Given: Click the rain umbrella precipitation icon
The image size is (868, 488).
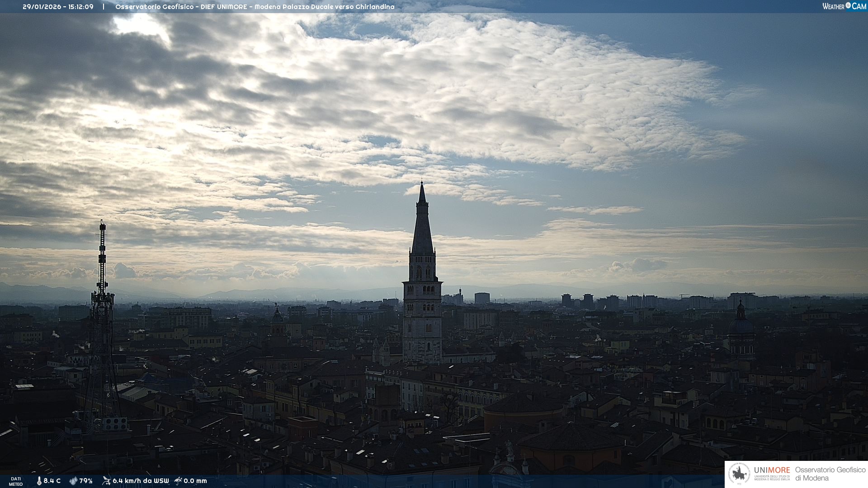Looking at the screenshot, I should pyautogui.click(x=178, y=481).
